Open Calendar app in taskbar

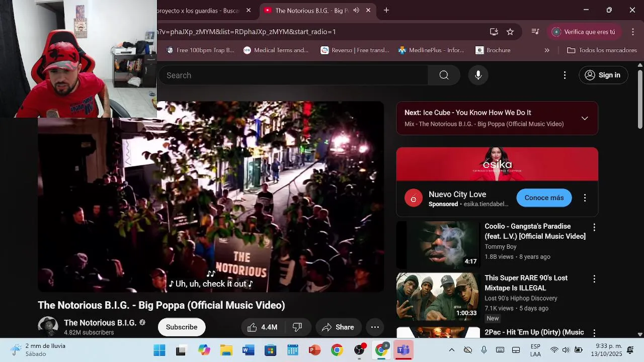pos(293,350)
